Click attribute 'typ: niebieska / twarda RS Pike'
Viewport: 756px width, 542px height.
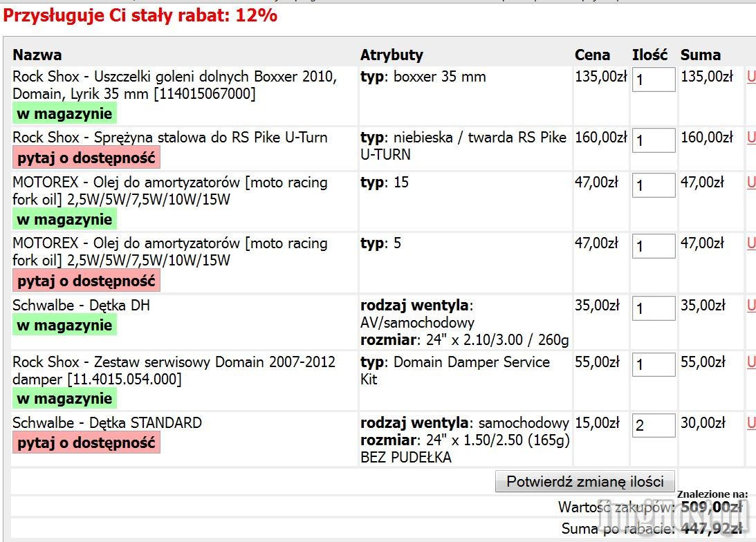point(463,146)
